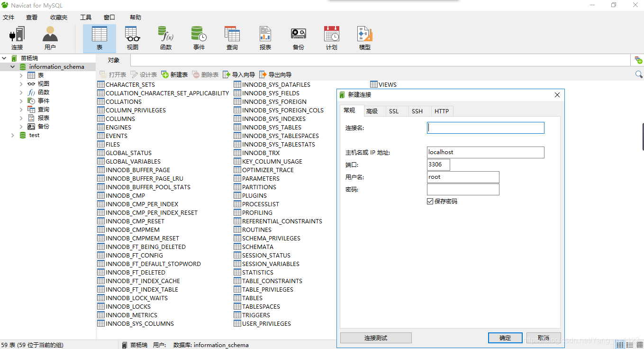Click the 导出向导 export wizard button
Image resolution: width=644 pixels, height=349 pixels.
click(x=275, y=74)
